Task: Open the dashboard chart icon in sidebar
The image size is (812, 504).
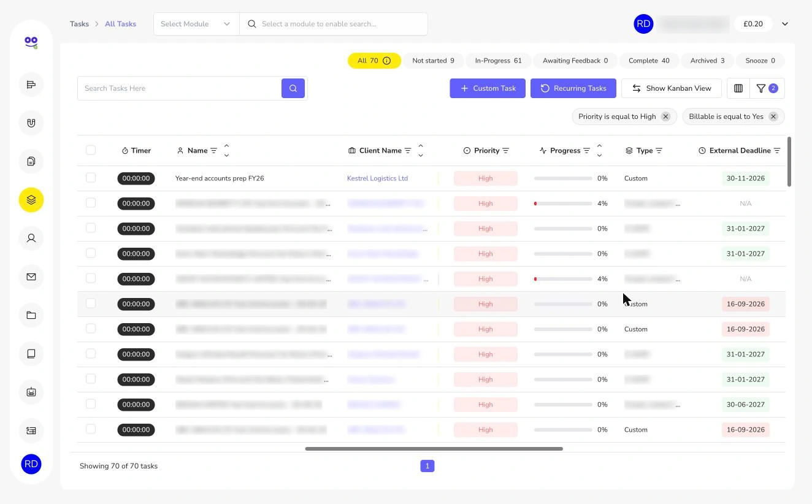Action: click(x=31, y=85)
